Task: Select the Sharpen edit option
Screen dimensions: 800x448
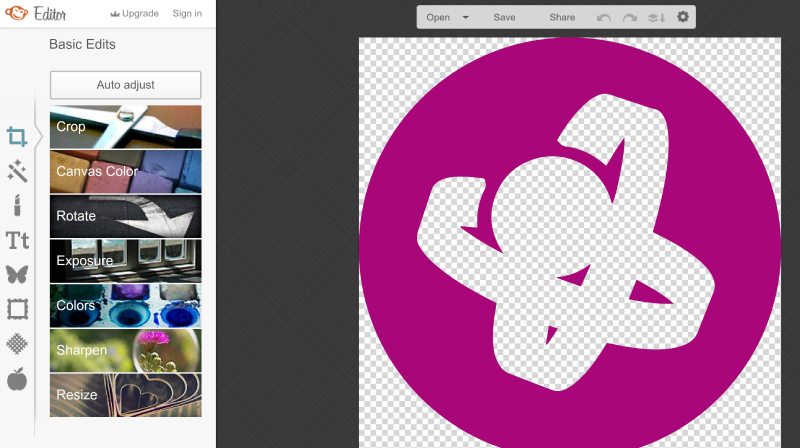Action: [x=126, y=350]
